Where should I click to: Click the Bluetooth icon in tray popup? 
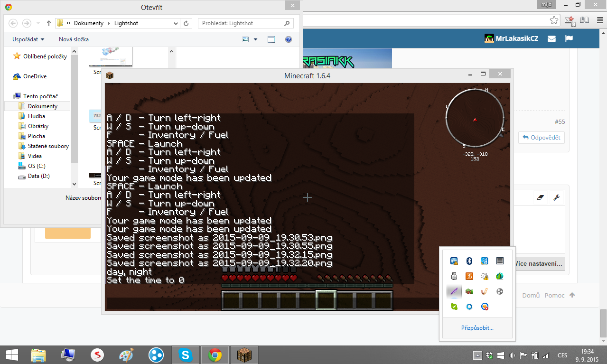pos(469,261)
